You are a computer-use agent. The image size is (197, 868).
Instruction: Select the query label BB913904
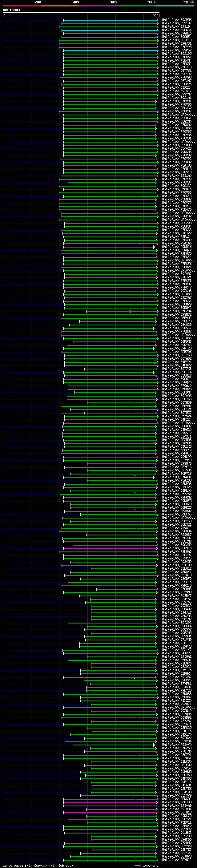click(x=11, y=10)
